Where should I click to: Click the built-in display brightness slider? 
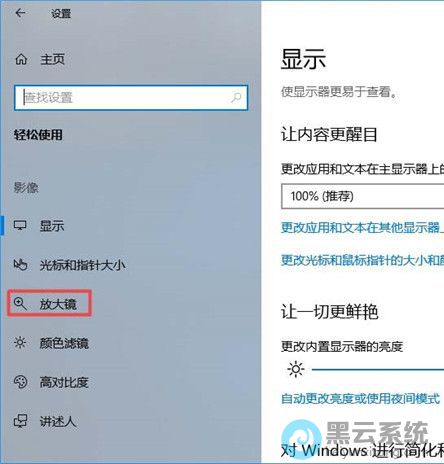point(378,369)
